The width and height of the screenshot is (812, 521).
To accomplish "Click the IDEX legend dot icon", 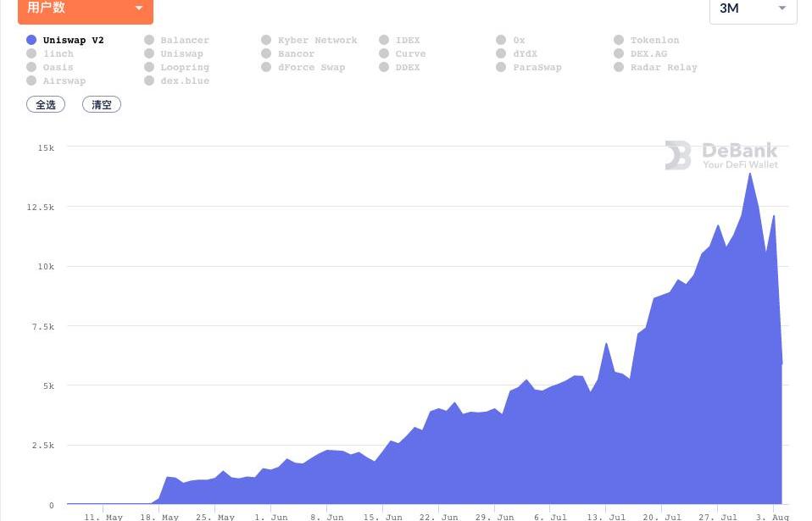I will 384,40.
